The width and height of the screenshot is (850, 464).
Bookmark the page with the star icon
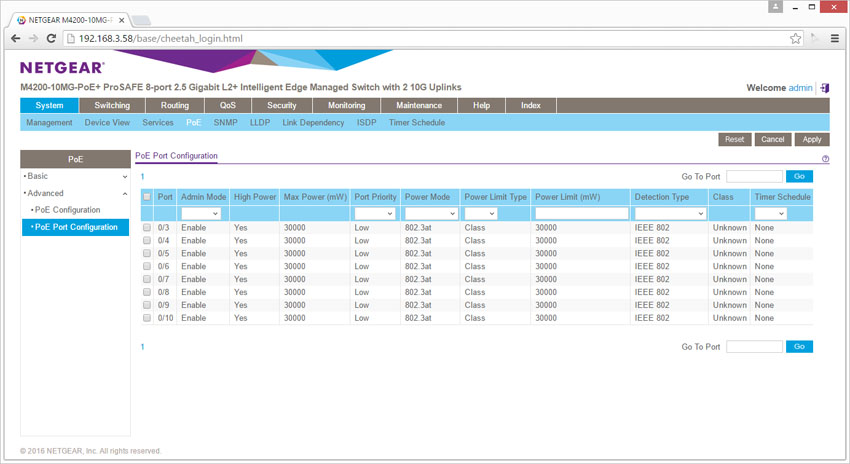coord(795,38)
